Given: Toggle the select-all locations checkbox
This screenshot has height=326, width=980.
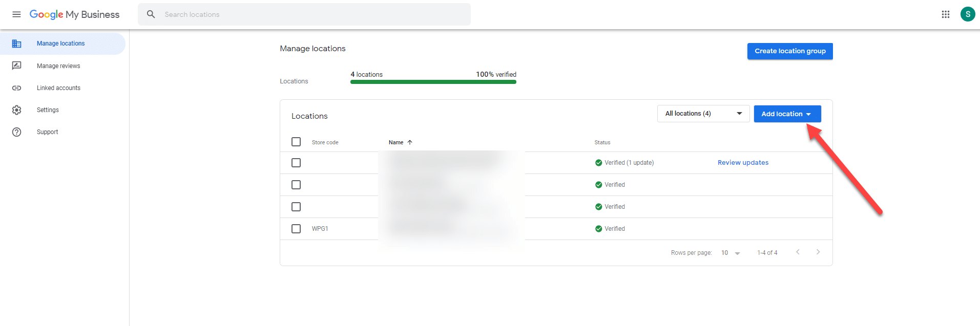Looking at the screenshot, I should pyautogui.click(x=296, y=142).
